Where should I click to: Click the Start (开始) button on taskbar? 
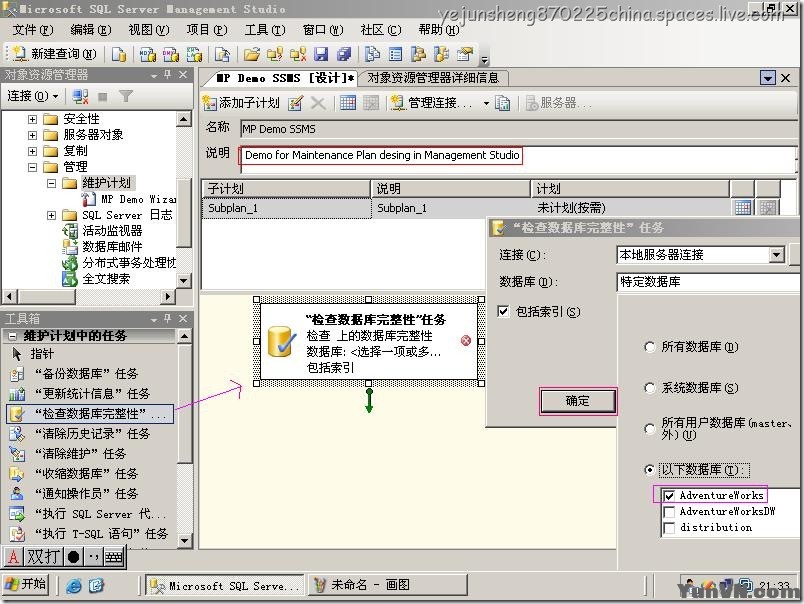[x=26, y=585]
